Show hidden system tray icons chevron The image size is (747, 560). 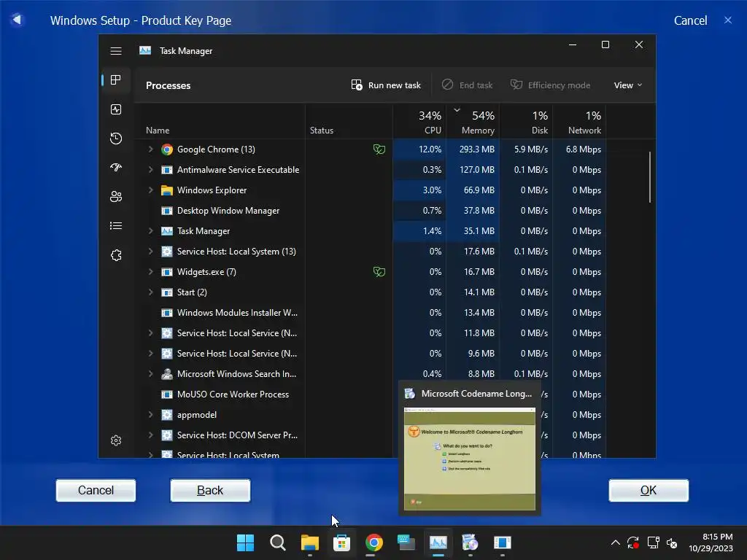point(616,542)
